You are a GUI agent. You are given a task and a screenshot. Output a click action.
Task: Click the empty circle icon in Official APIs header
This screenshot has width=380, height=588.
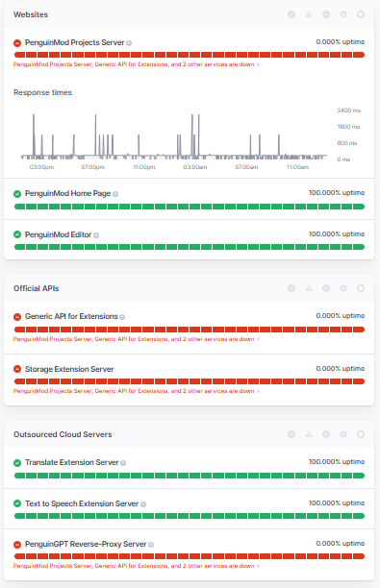(x=361, y=288)
